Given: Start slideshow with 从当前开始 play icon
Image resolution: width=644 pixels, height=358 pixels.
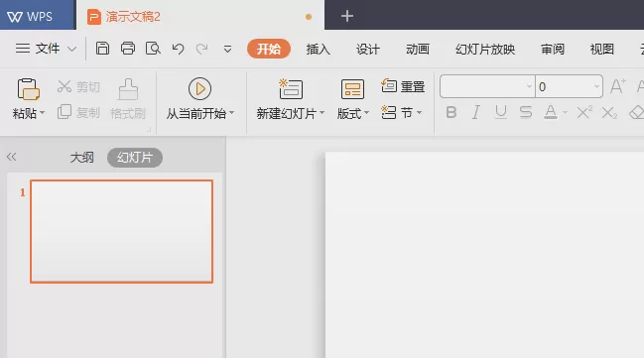Looking at the screenshot, I should 199,88.
